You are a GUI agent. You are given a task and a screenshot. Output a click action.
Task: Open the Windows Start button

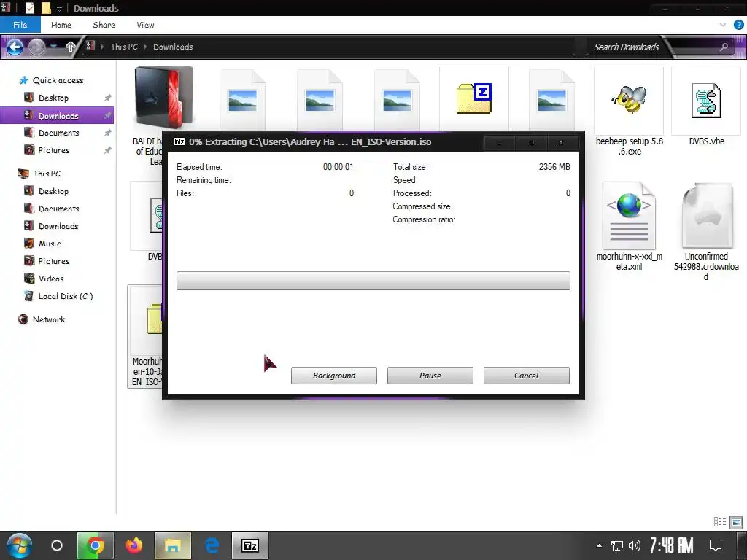[19, 545]
